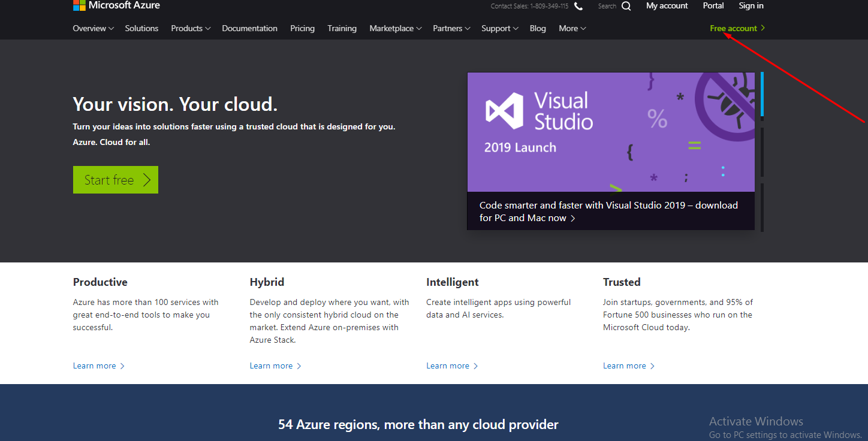Select the second carousel slide indicator
868x441 pixels.
coord(762,152)
